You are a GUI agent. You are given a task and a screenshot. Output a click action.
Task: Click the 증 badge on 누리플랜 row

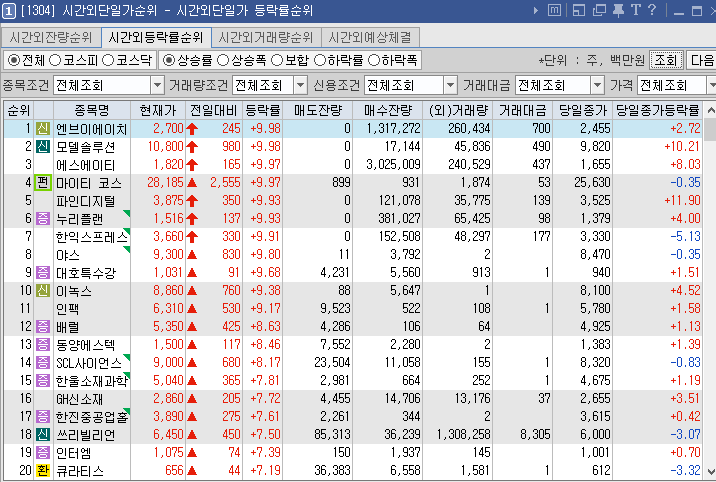[43, 219]
